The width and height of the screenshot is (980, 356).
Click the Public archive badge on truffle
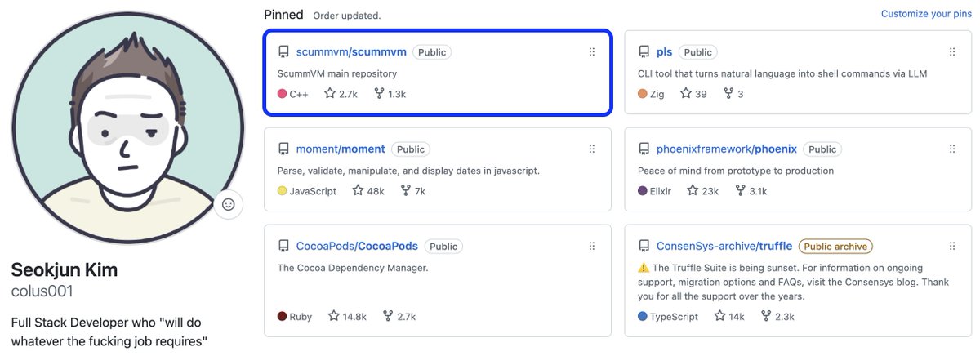tap(835, 247)
